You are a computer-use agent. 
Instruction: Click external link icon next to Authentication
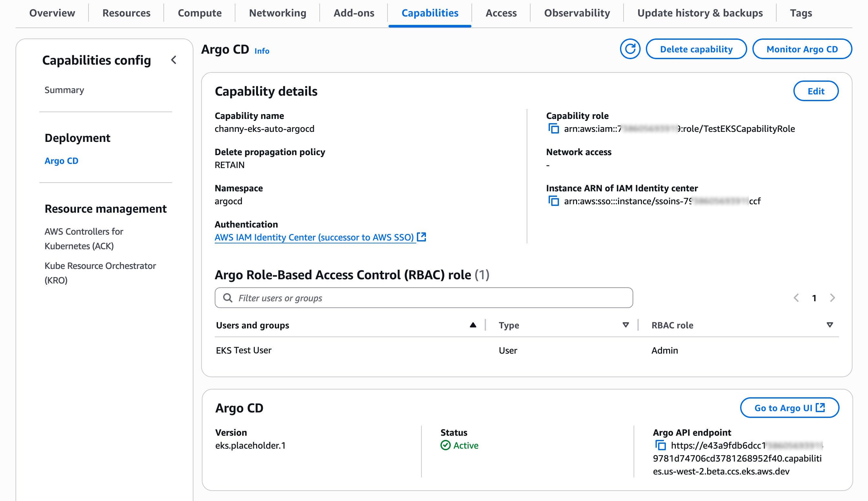coord(421,237)
